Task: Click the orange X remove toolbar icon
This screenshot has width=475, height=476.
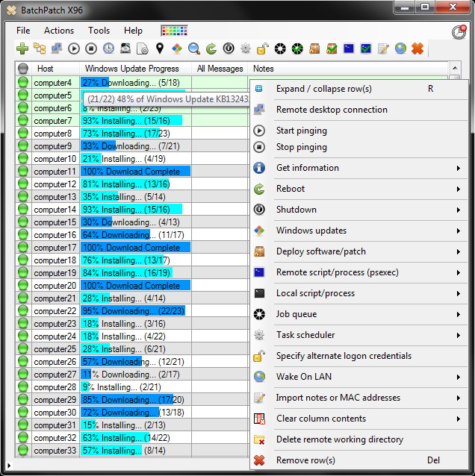Action: point(417,48)
